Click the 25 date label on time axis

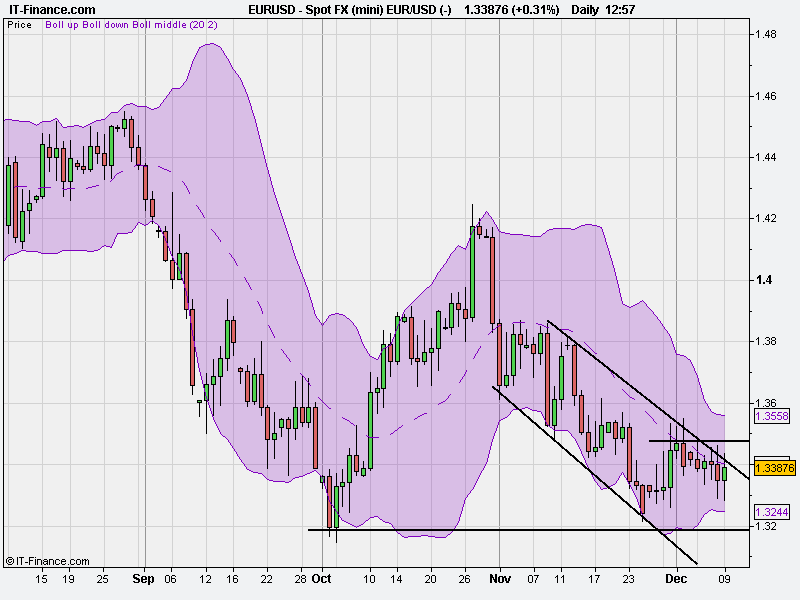(103, 579)
